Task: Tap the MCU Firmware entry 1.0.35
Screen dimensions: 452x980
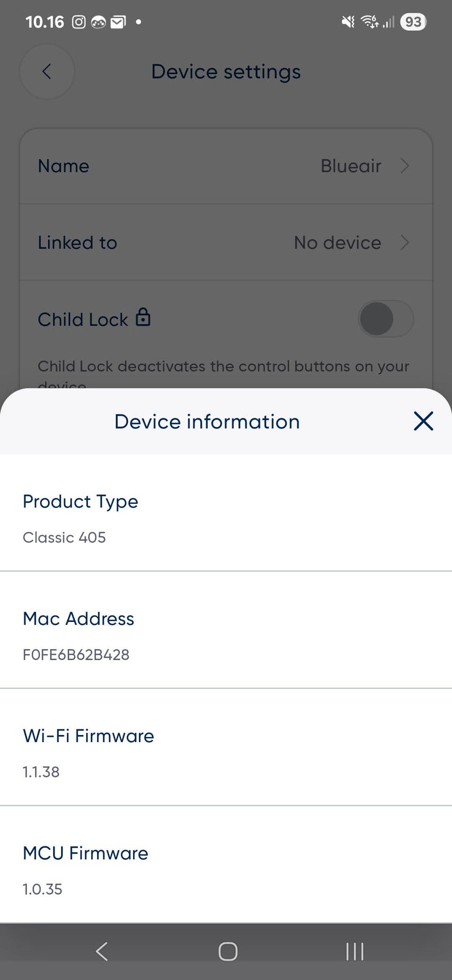Action: [43, 889]
